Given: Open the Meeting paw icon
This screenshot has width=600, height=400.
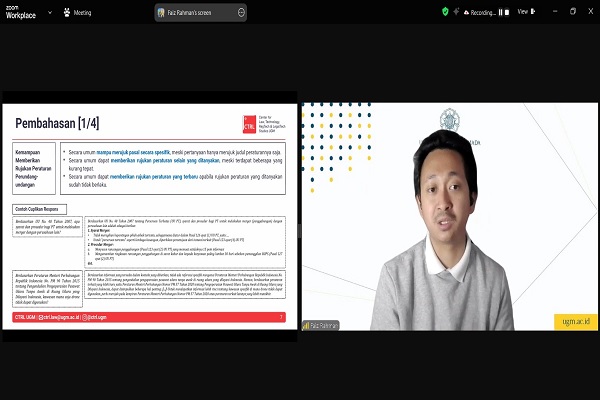Looking at the screenshot, I should (x=67, y=13).
